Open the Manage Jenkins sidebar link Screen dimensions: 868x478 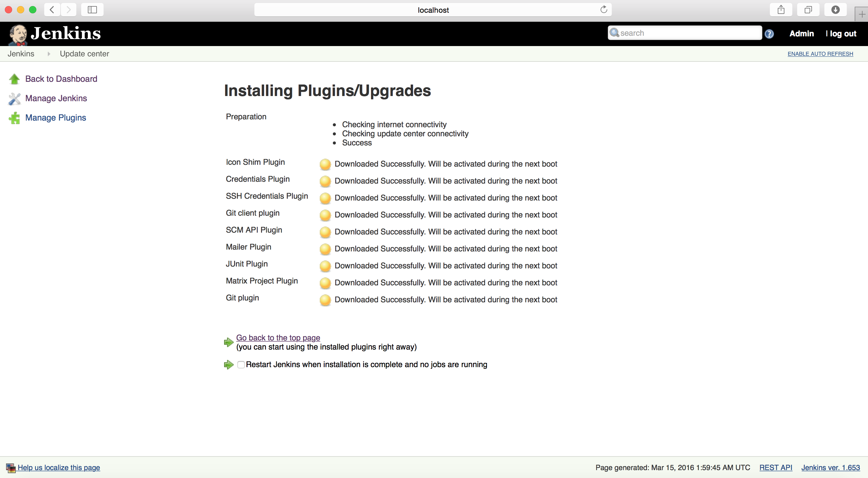56,98
